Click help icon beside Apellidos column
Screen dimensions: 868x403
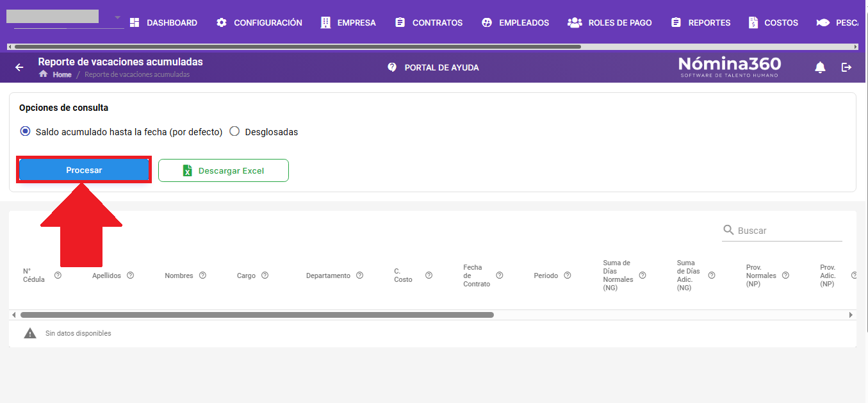coord(130,276)
